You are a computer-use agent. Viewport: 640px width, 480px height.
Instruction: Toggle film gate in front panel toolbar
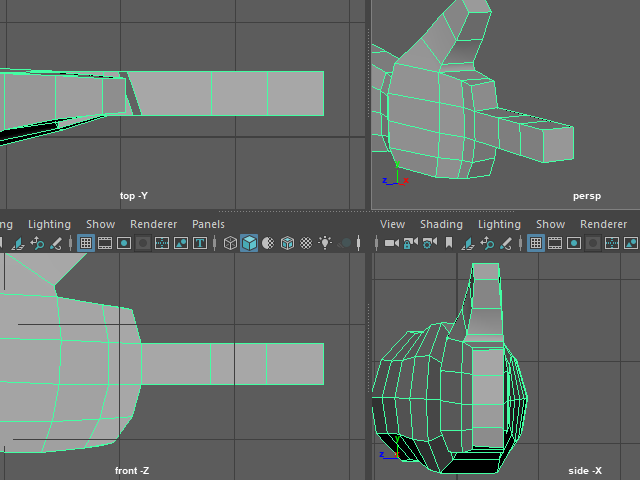coord(105,243)
